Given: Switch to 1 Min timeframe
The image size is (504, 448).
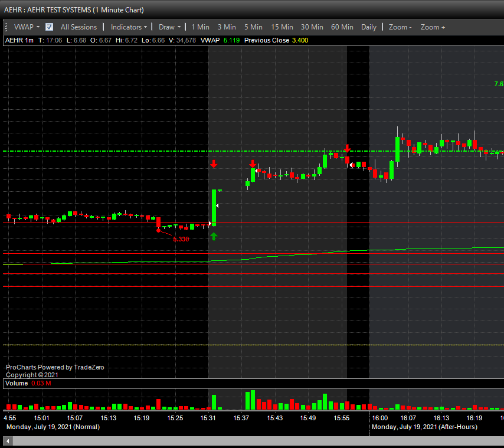Looking at the screenshot, I should [200, 27].
